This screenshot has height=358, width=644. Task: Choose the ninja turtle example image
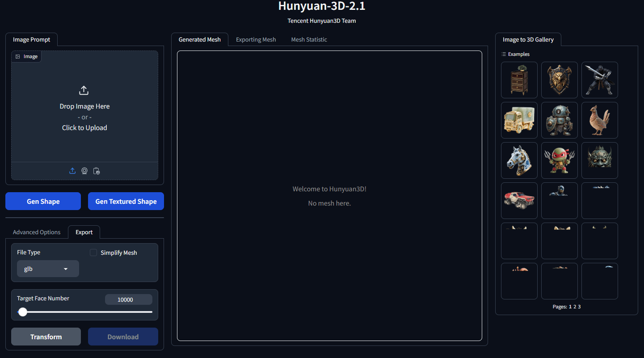(560, 160)
